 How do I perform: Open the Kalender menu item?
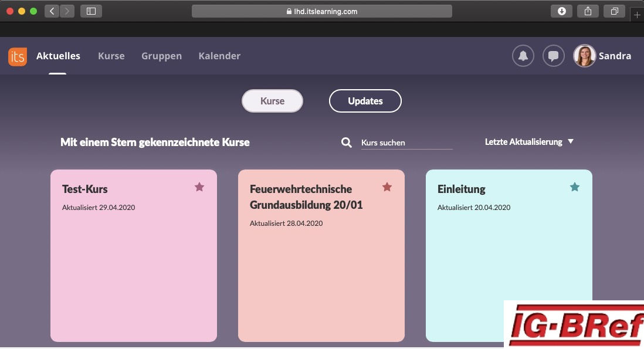click(x=219, y=56)
